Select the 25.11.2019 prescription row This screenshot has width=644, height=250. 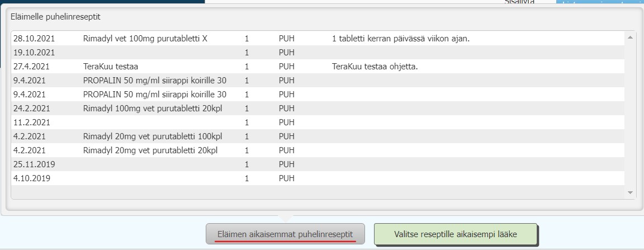[x=318, y=164]
